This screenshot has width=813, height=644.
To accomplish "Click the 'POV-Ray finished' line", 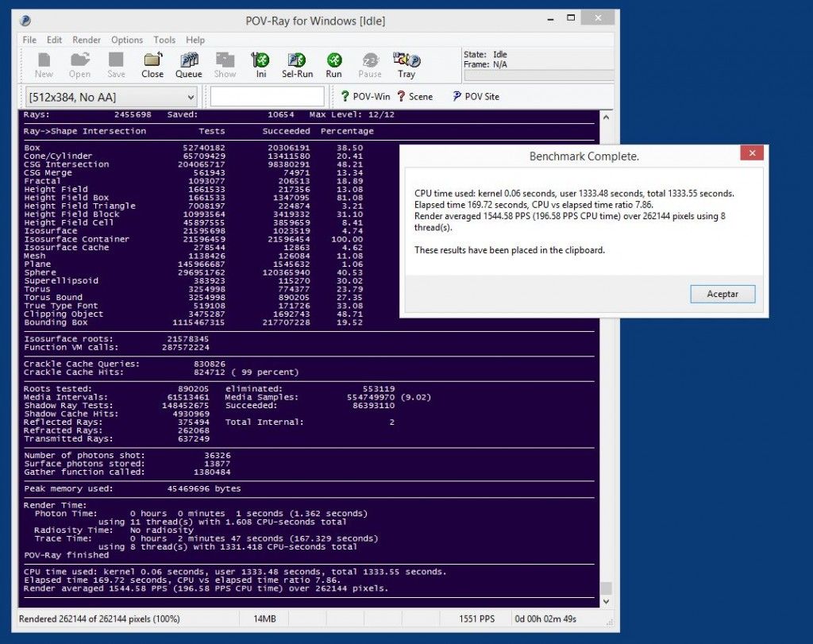I will point(67,555).
